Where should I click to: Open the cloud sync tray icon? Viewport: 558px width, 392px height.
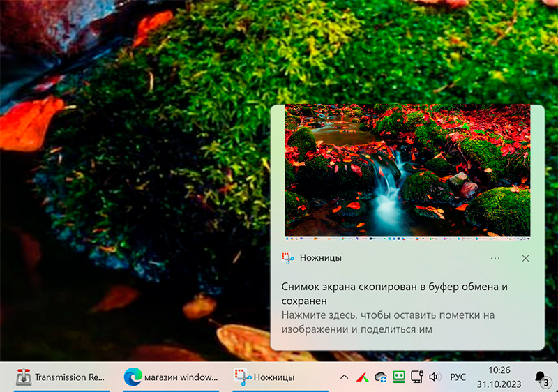[381, 377]
